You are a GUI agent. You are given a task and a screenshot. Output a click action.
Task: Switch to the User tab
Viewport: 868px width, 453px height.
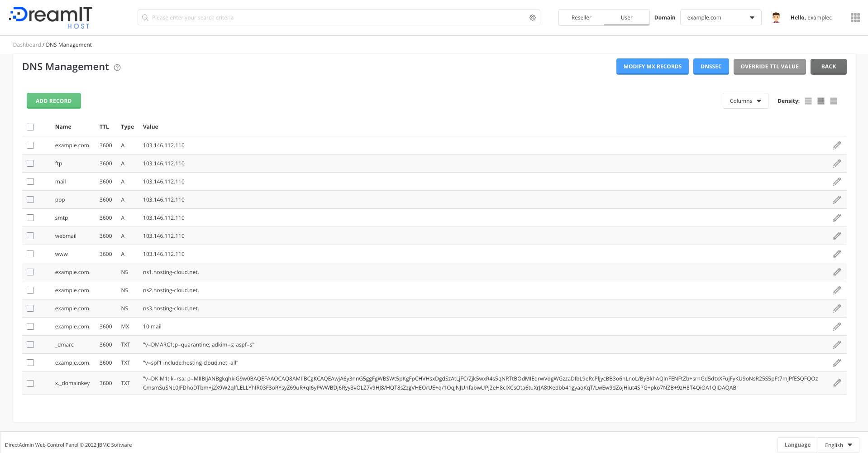[x=626, y=17]
